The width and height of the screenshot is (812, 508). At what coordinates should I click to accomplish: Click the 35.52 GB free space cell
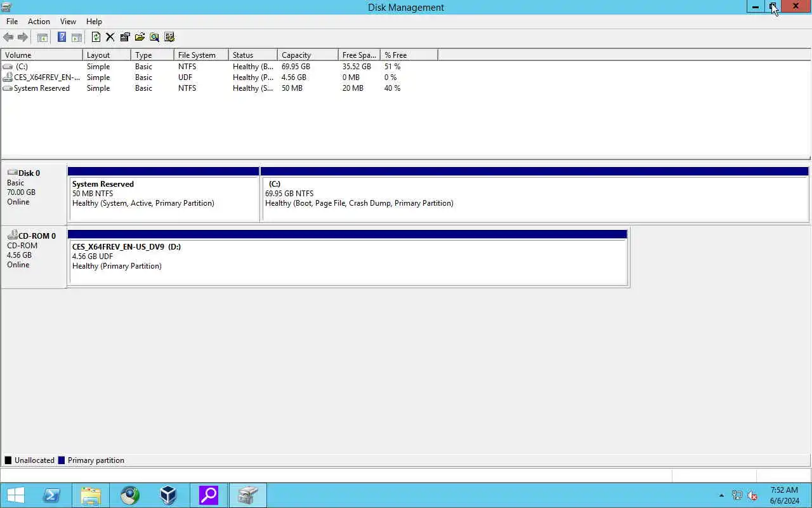pos(357,67)
